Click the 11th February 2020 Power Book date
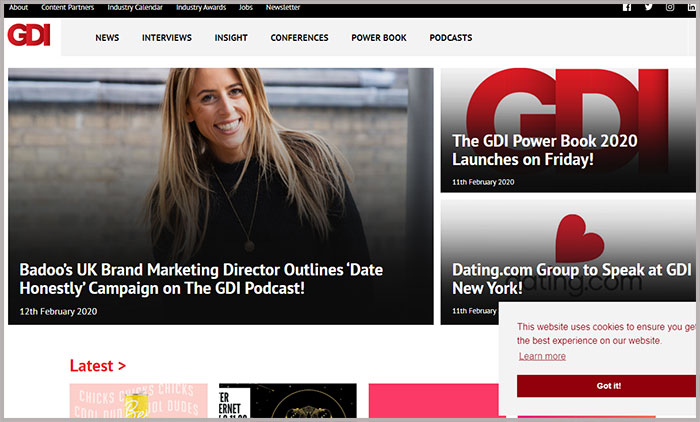700x422 pixels. coord(483,182)
